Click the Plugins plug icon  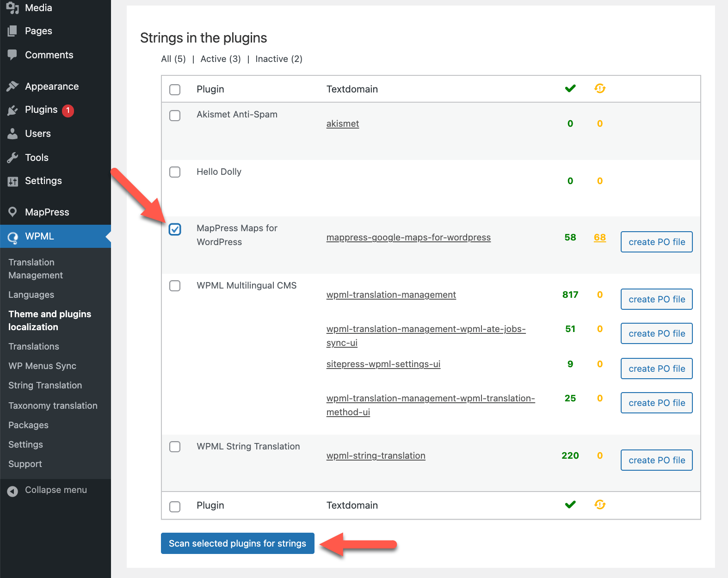12,110
